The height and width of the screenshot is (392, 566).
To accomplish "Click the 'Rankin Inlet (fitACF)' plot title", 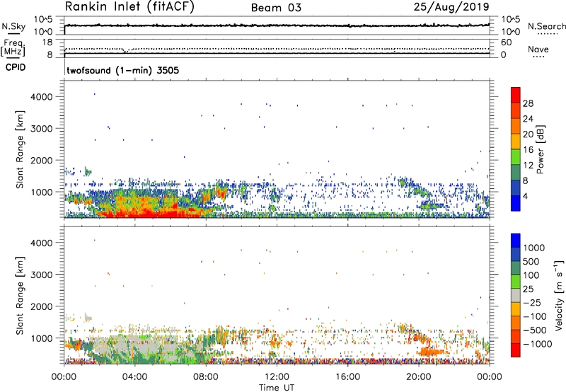I will point(129,7).
